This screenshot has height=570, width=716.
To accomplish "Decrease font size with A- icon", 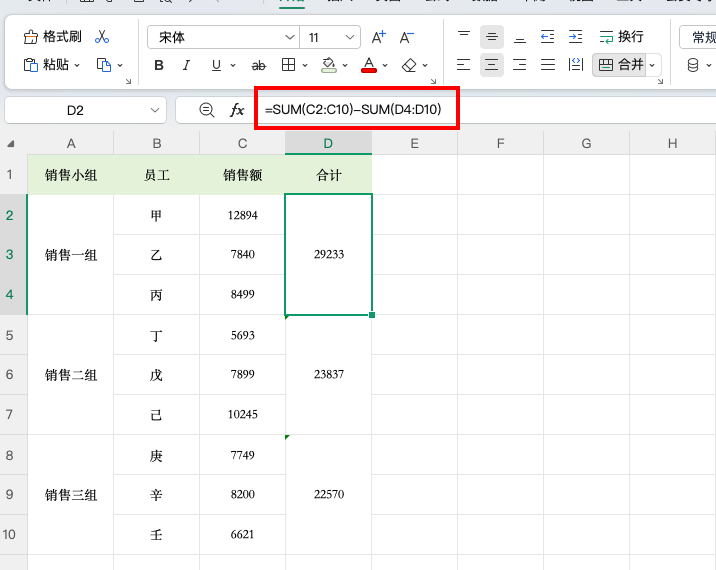I will point(406,37).
